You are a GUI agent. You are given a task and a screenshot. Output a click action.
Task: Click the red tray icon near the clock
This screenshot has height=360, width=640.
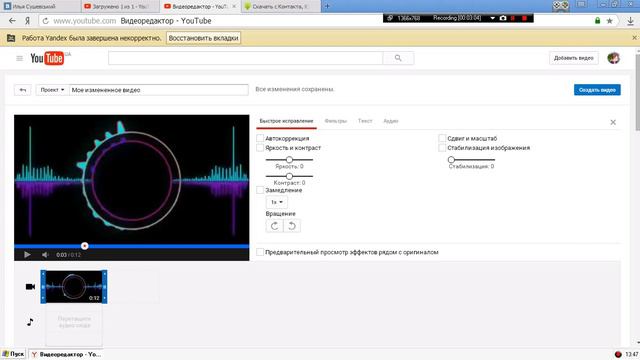click(x=618, y=354)
